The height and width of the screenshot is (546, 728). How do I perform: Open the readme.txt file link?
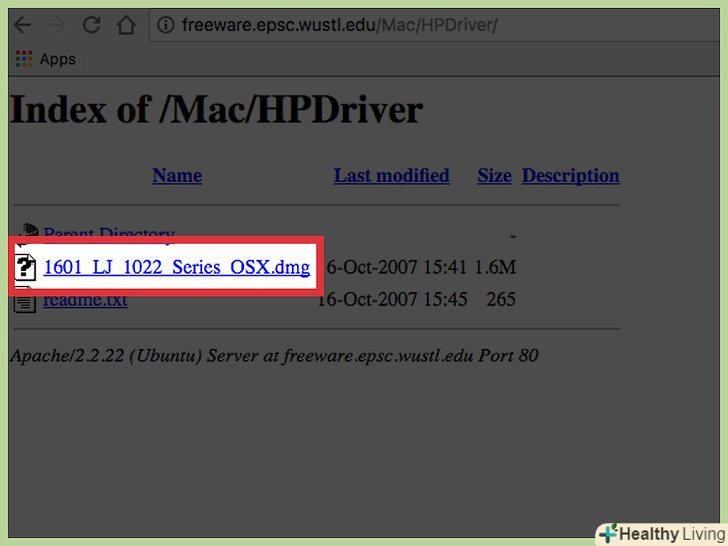tap(85, 300)
